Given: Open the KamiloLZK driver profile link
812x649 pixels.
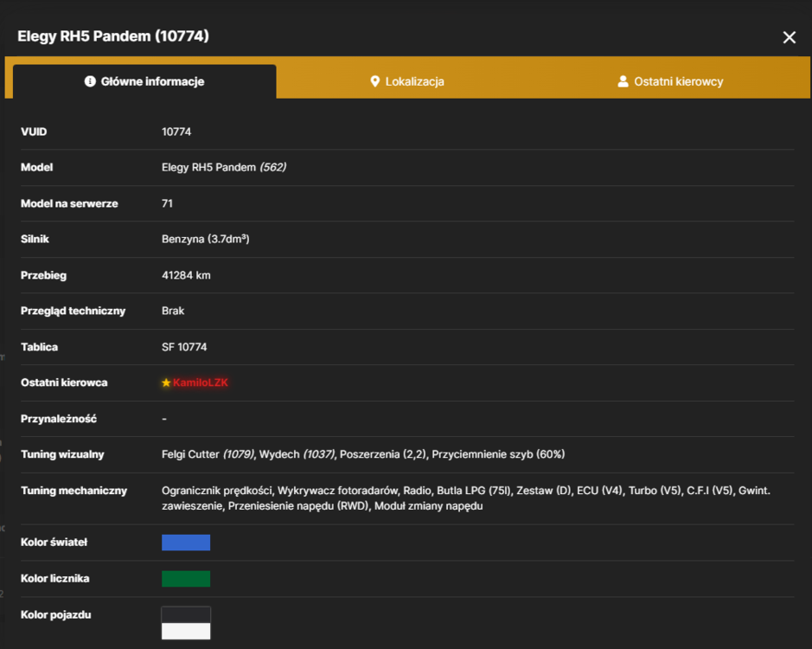Looking at the screenshot, I should (x=201, y=382).
